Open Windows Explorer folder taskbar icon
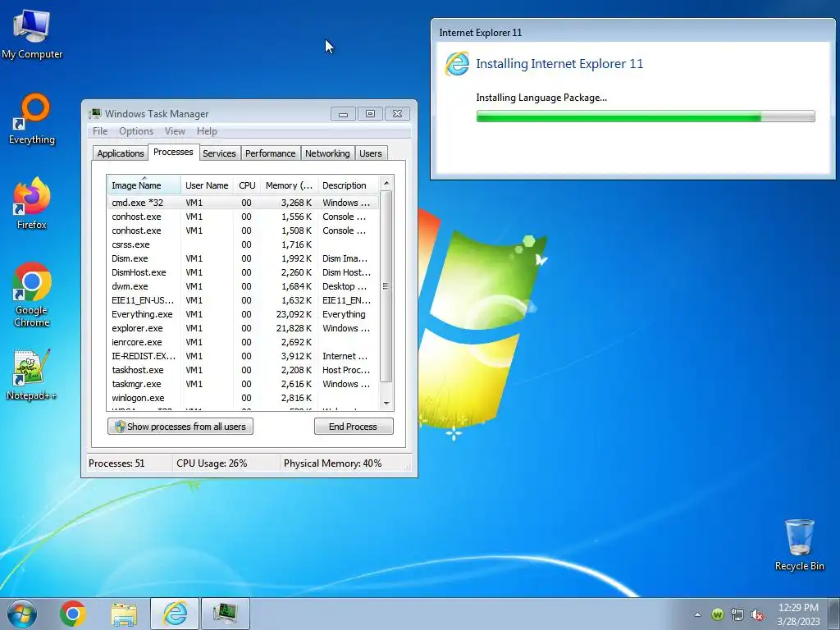Viewport: 840px width, 630px height. click(124, 614)
